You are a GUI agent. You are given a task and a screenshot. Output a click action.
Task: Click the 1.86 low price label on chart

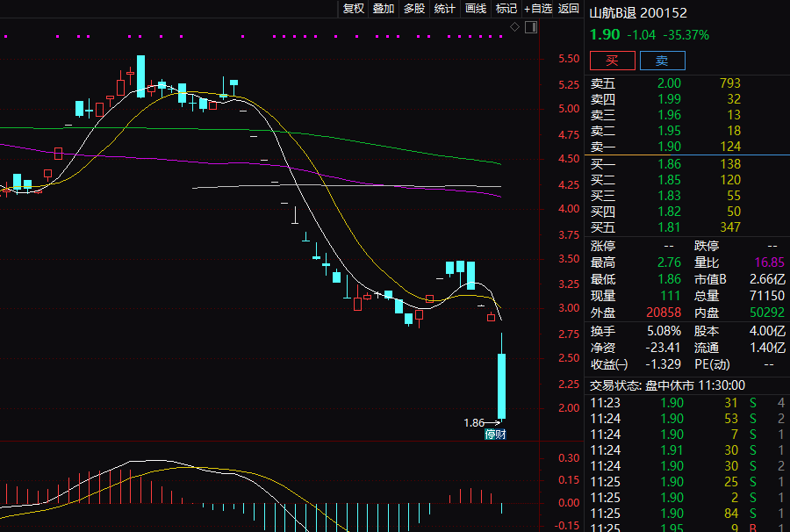[x=474, y=422]
